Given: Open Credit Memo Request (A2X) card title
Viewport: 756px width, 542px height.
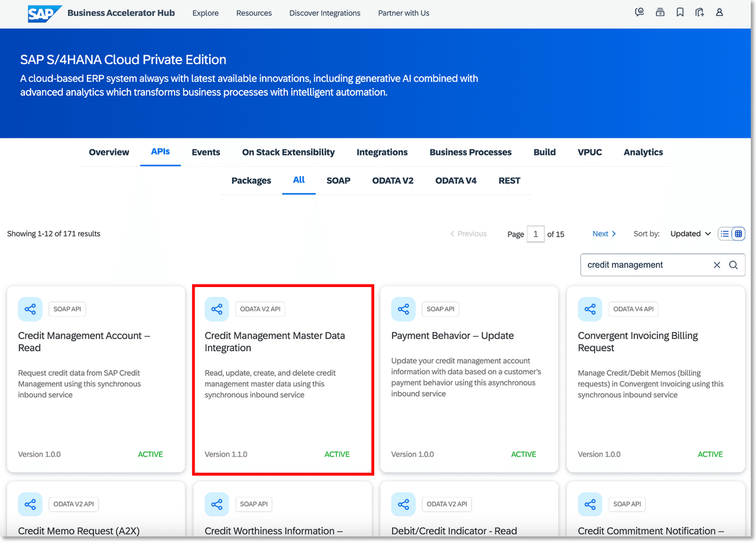Looking at the screenshot, I should [79, 531].
